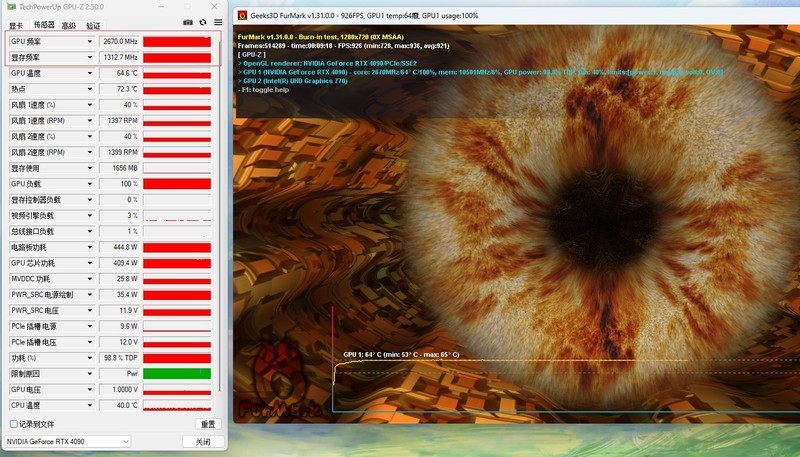Expand the GPU 频率 sensor dropdown
Viewport: 800px width, 457px height.
point(90,41)
